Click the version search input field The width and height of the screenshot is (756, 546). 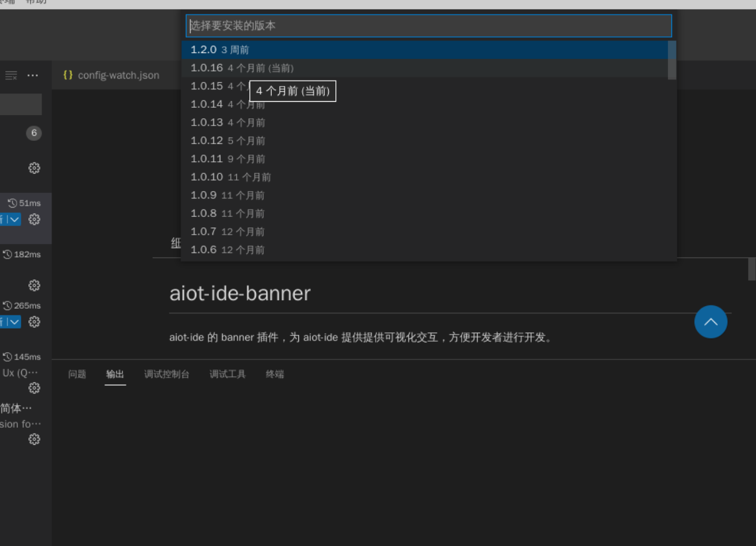pyautogui.click(x=429, y=26)
